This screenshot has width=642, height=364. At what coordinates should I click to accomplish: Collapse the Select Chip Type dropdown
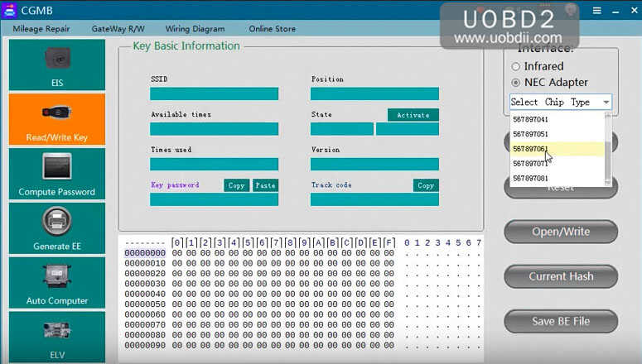tap(606, 103)
